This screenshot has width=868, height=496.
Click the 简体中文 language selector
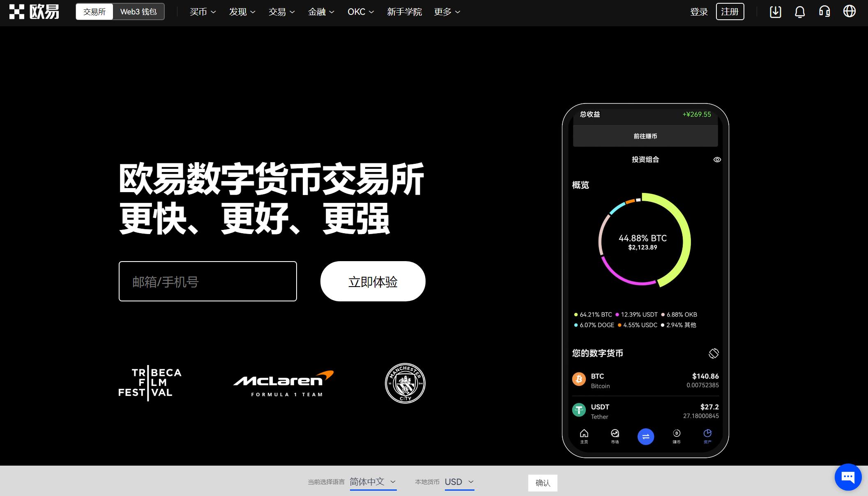pyautogui.click(x=372, y=482)
